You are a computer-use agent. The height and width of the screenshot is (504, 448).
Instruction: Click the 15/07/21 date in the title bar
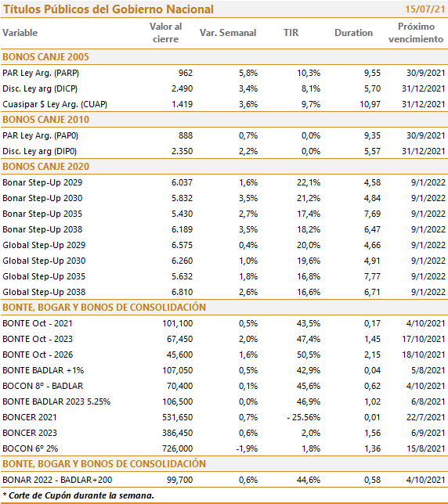coord(425,9)
